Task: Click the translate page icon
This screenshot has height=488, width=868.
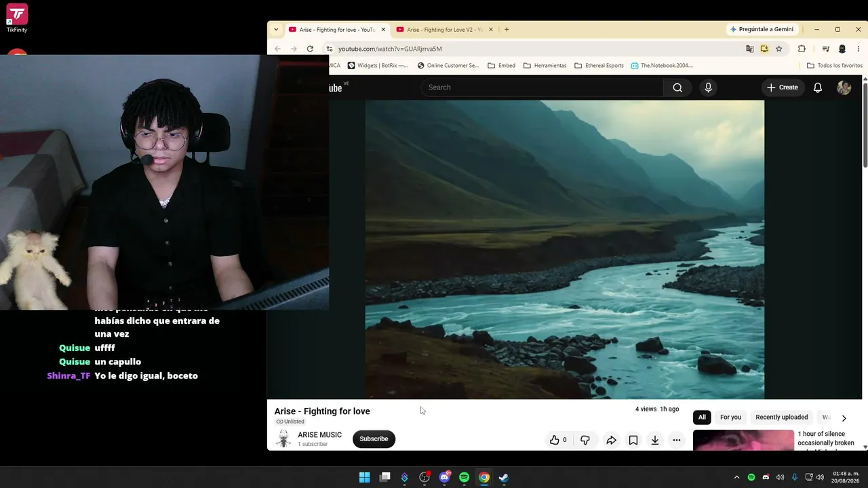Action: (749, 49)
